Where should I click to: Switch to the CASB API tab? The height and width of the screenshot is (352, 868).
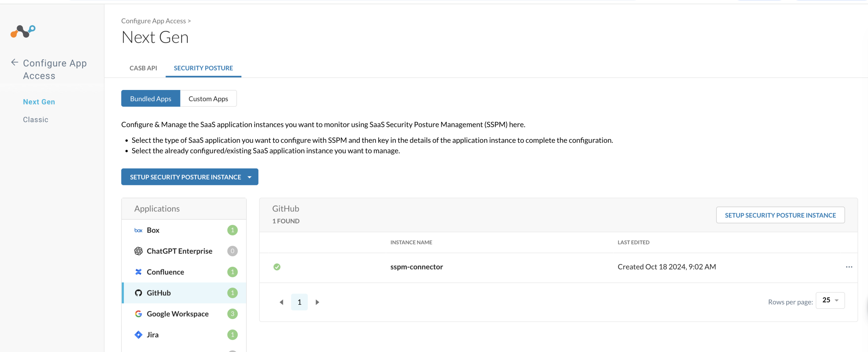point(143,68)
